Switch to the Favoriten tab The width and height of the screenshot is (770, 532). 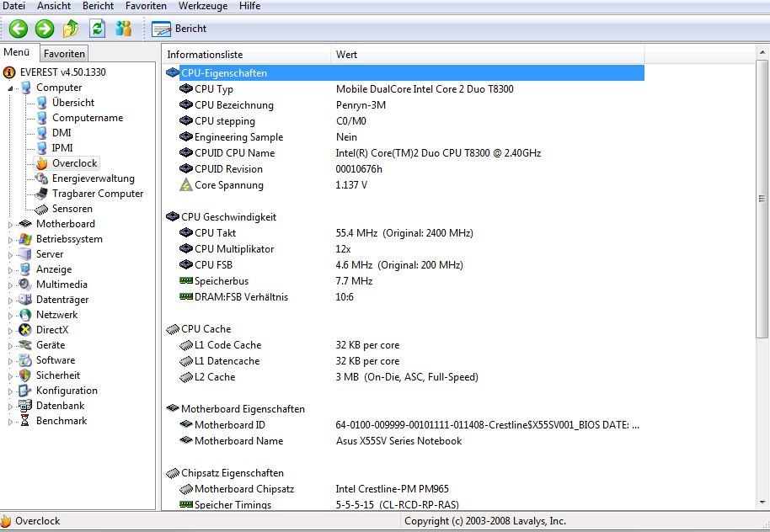point(64,54)
